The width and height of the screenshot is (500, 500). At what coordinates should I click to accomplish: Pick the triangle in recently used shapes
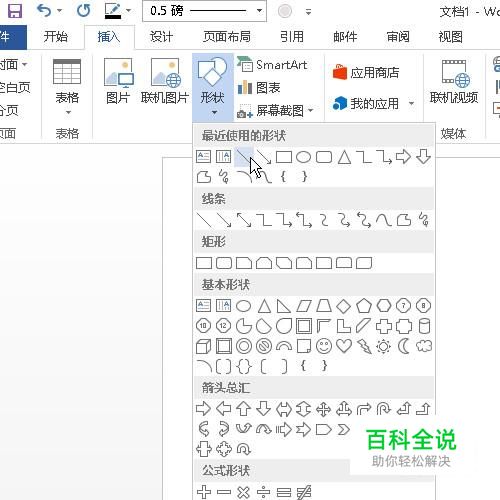pos(344,157)
